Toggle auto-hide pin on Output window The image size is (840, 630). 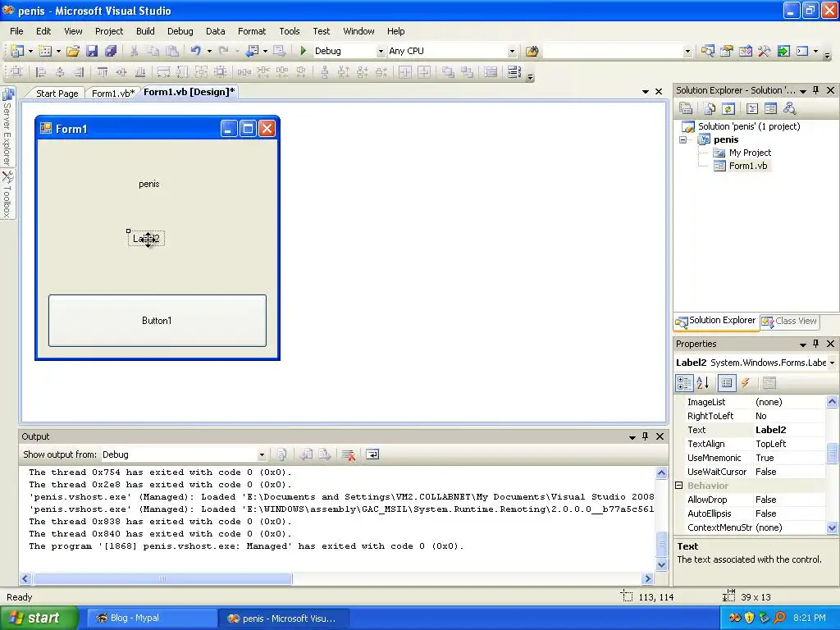[645, 436]
